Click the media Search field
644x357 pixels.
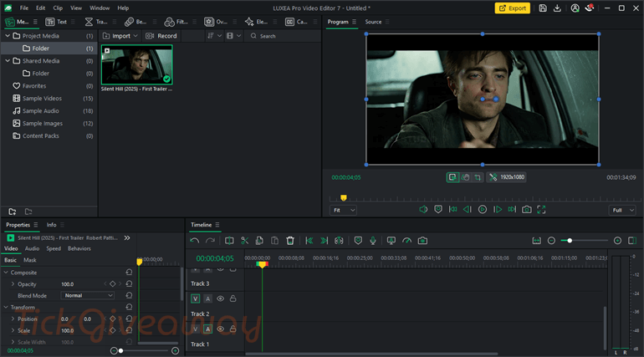pos(284,36)
